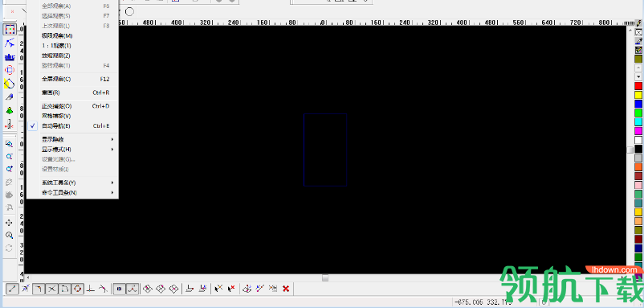Viewport: 644px width, 308px height.
Task: Select the redraw (R) Ctrl+R menu item
Action: pyautogui.click(x=72, y=93)
